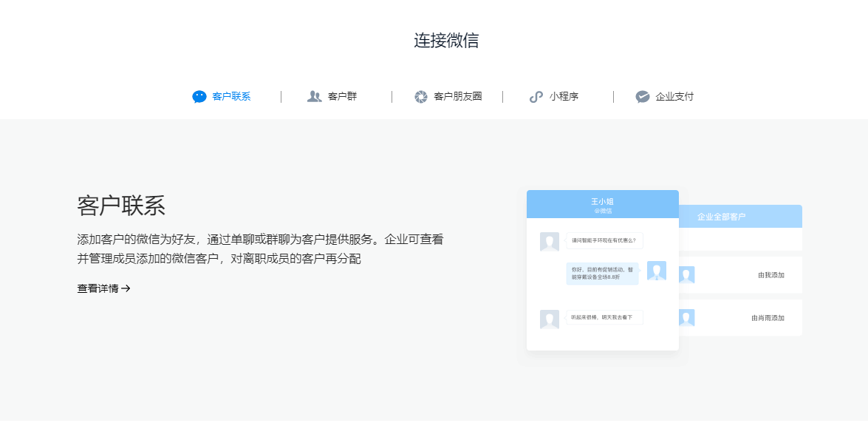Click message bubble 听起来很棒,明天我去看下
Screen dimensions: 868x423
(x=604, y=317)
